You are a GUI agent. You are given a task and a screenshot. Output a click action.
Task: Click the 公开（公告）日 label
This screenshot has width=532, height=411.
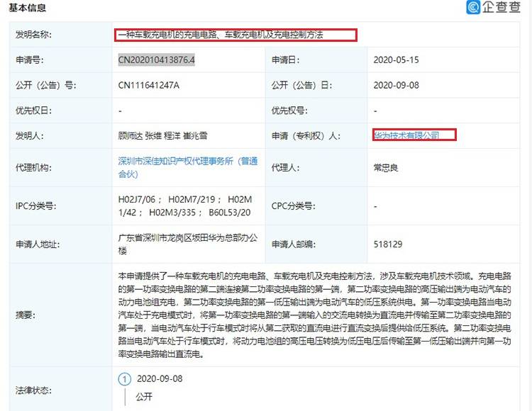pyautogui.click(x=301, y=85)
